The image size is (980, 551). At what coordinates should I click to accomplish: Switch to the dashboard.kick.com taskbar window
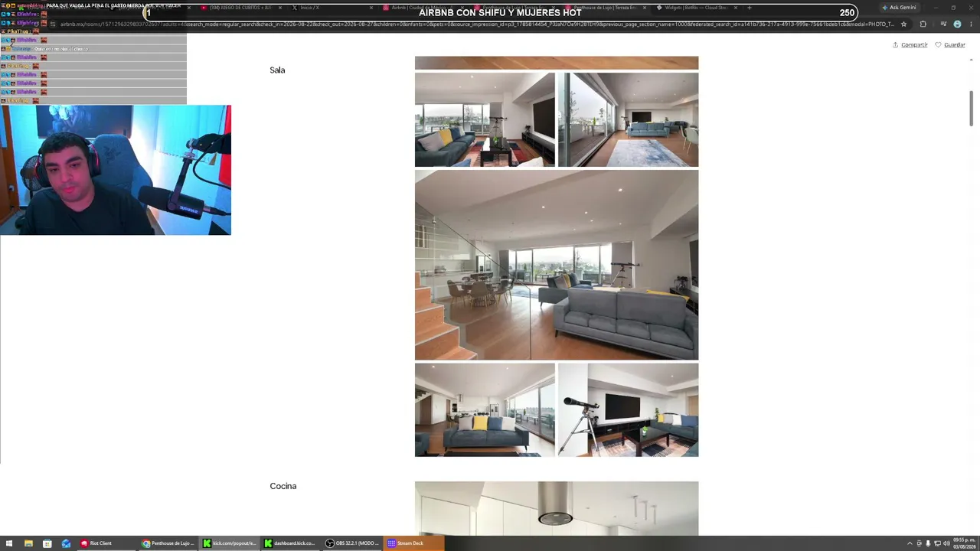[x=291, y=543]
